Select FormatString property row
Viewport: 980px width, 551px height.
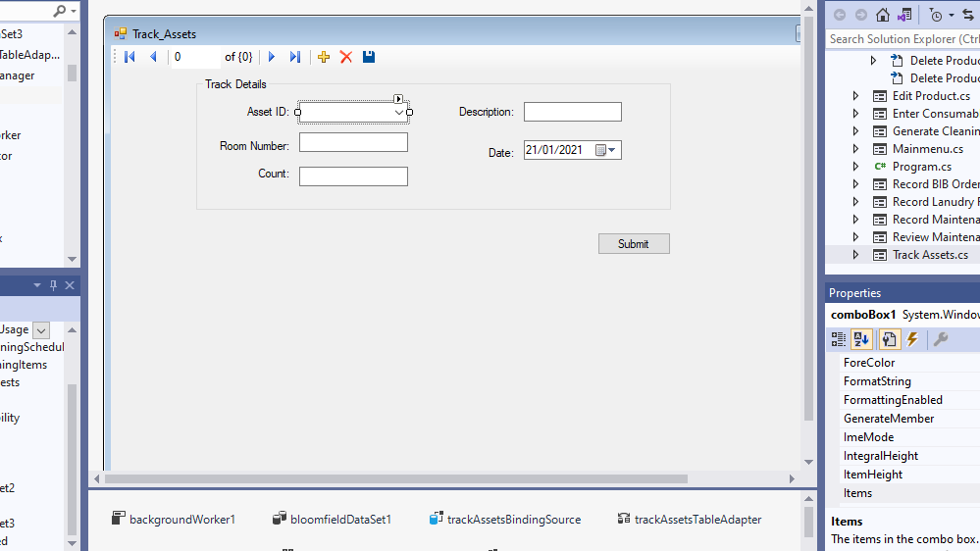910,381
